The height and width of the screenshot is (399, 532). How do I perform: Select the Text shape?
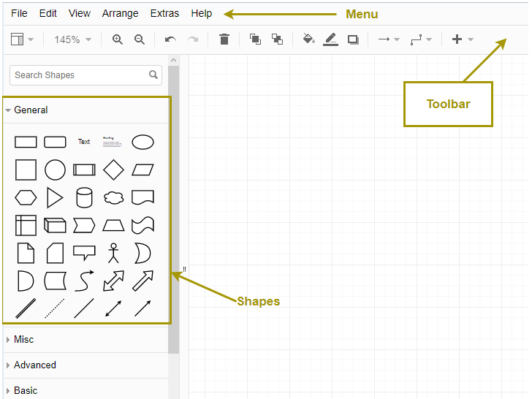pos(84,142)
